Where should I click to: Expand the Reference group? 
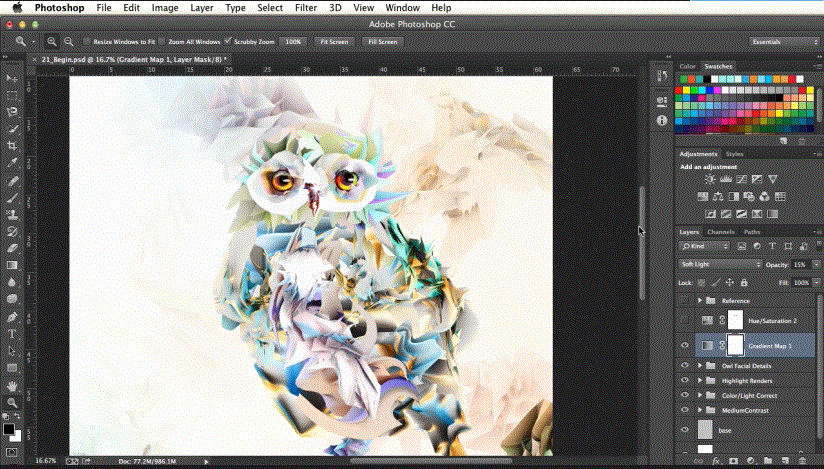700,300
